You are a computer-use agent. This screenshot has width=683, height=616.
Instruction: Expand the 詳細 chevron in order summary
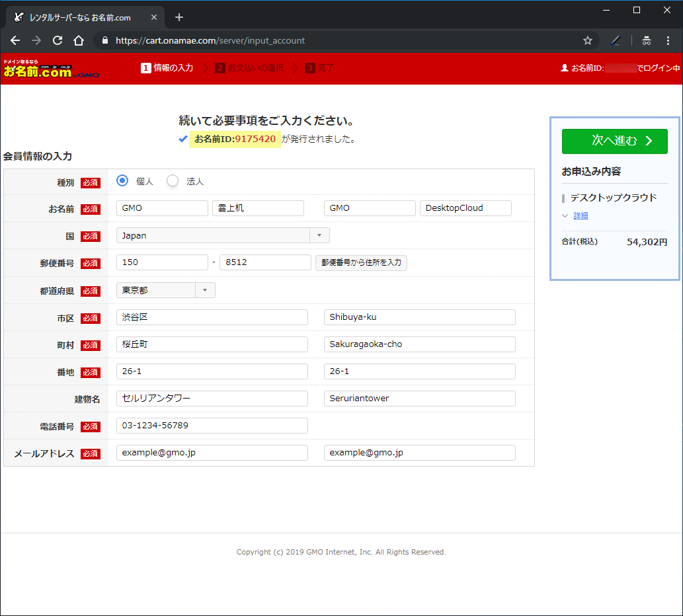point(565,216)
